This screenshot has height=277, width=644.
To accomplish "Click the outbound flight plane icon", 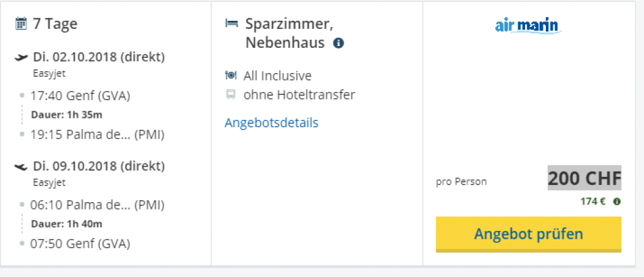I will (21, 58).
